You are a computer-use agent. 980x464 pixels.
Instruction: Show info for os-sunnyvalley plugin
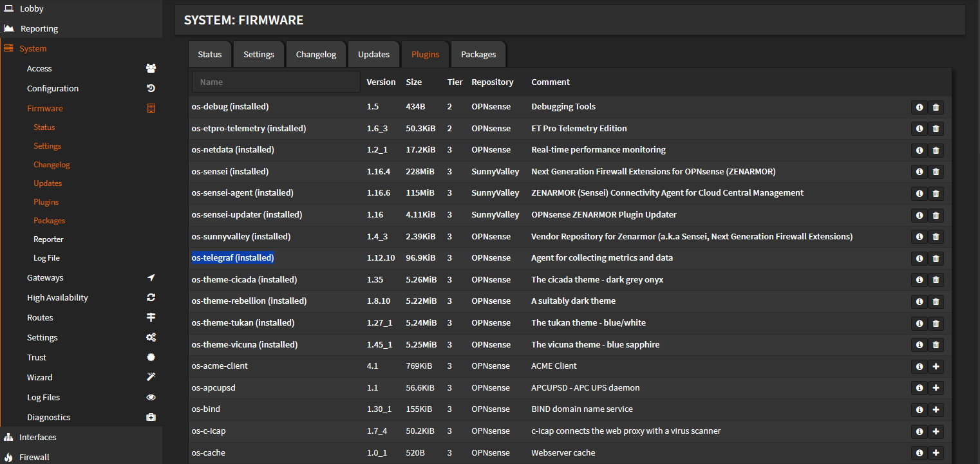(919, 237)
